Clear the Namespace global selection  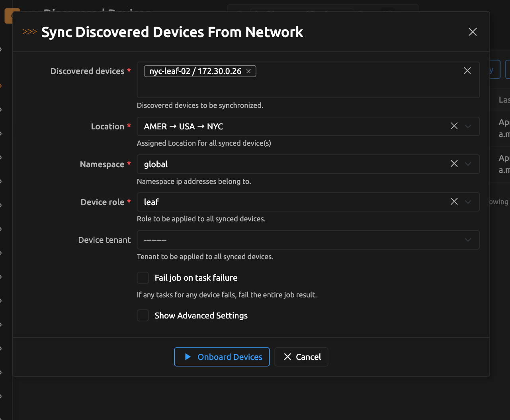(x=454, y=164)
